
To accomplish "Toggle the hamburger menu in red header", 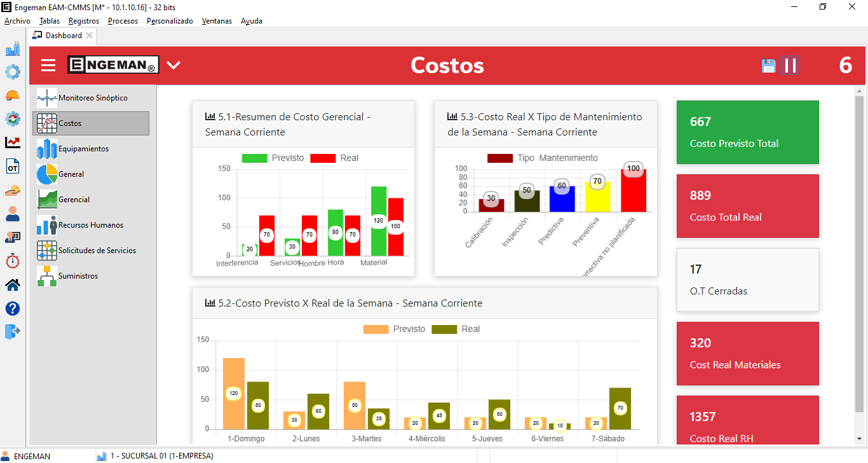I will pyautogui.click(x=48, y=66).
